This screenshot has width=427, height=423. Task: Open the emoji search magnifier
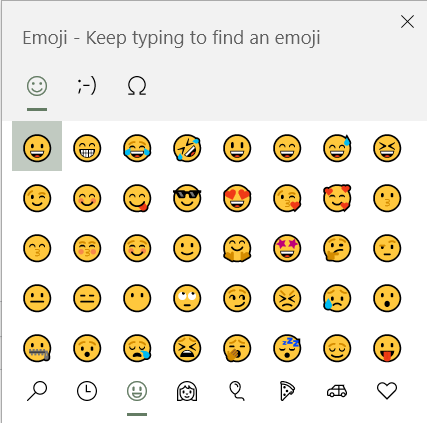tap(37, 391)
